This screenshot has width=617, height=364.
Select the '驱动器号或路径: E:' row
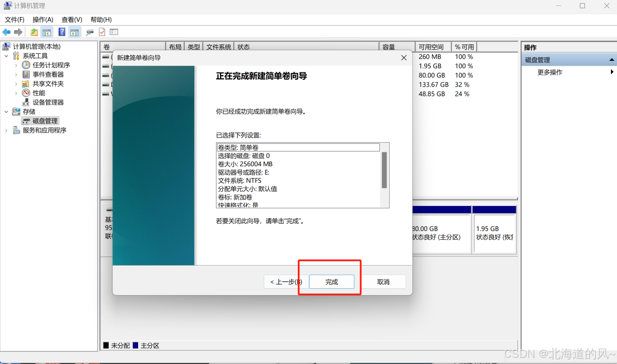pos(298,172)
